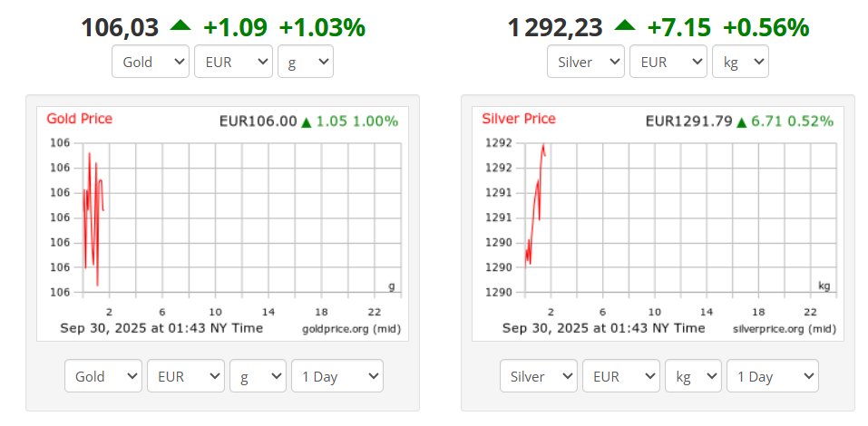Click green up arrow beside 1 292,23 silver price
This screenshot has height=426, width=868.
(x=626, y=27)
